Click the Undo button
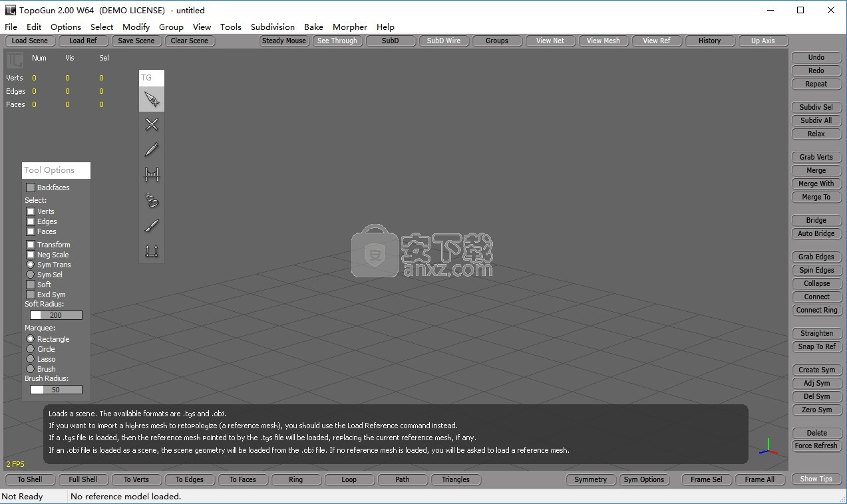The image size is (847, 504). pyautogui.click(x=816, y=57)
